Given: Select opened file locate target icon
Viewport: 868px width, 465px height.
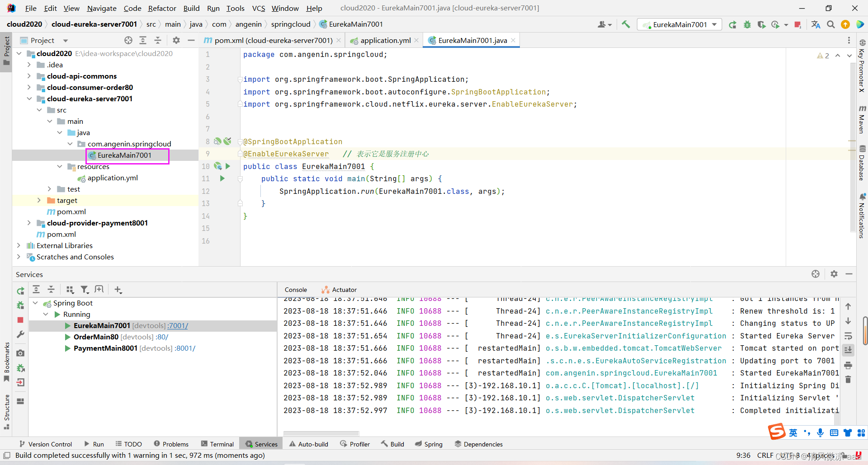Looking at the screenshot, I should pos(128,40).
